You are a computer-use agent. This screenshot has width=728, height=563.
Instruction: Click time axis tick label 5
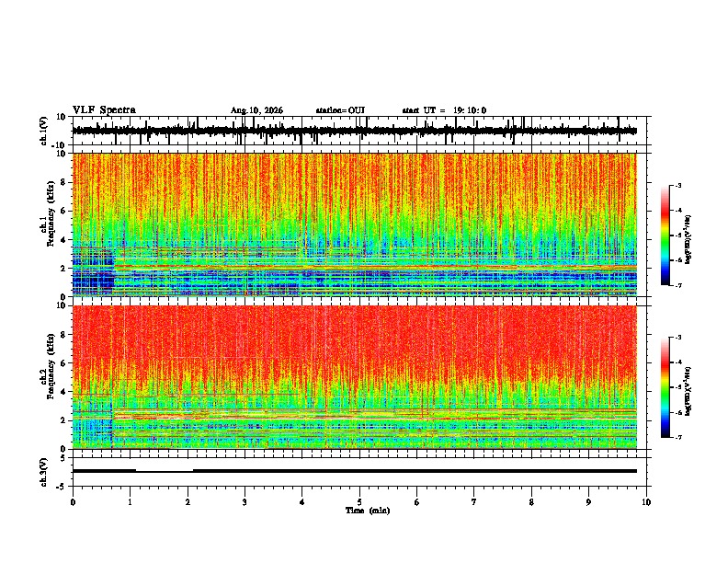[x=359, y=502]
